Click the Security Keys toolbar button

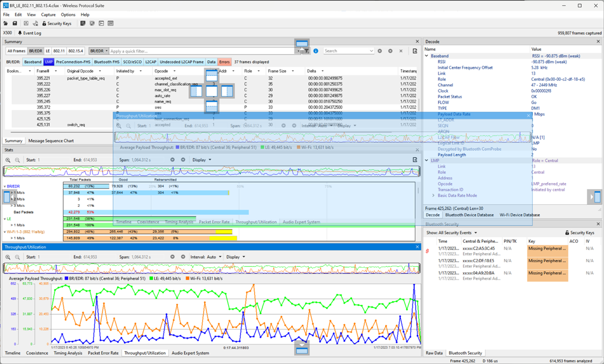tap(56, 23)
